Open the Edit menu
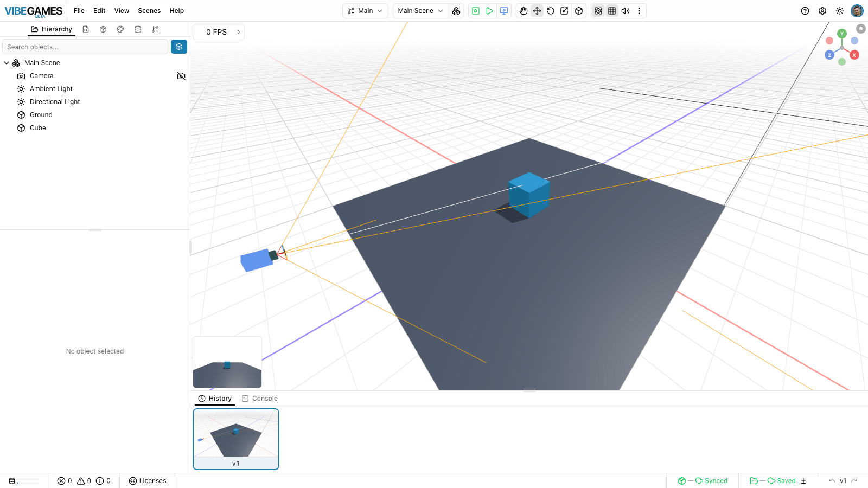Viewport: 868px width, 488px height. tap(99, 11)
